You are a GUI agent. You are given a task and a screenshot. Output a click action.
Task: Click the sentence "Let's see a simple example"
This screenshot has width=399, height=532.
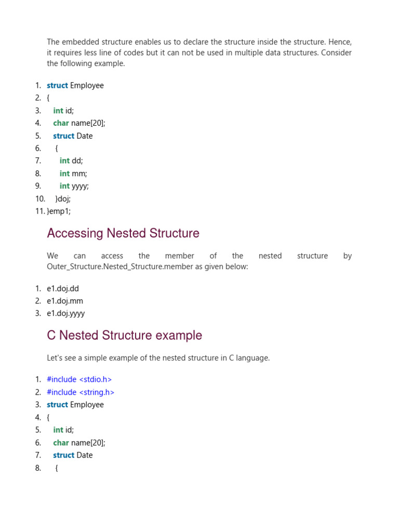coord(158,358)
